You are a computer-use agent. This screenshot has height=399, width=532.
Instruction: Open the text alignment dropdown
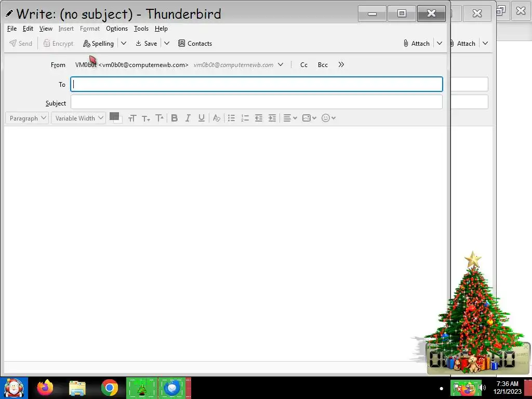[290, 118]
